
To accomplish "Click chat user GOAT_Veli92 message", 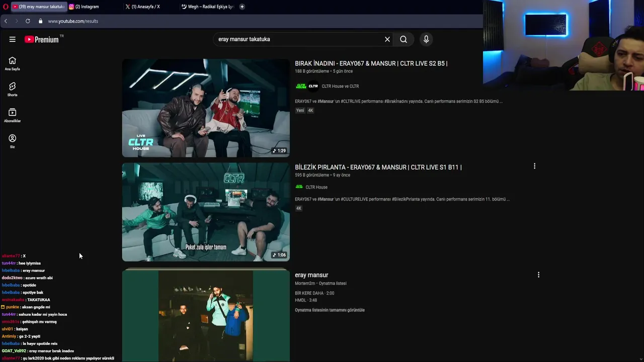I will point(38,351).
